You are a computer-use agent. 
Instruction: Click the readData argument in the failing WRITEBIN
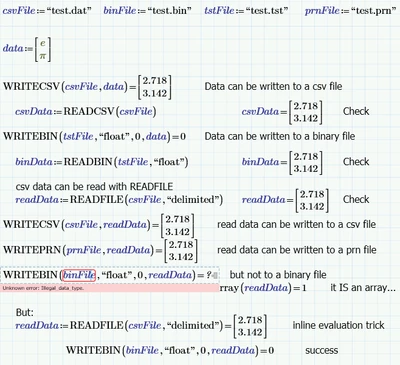pos(170,275)
